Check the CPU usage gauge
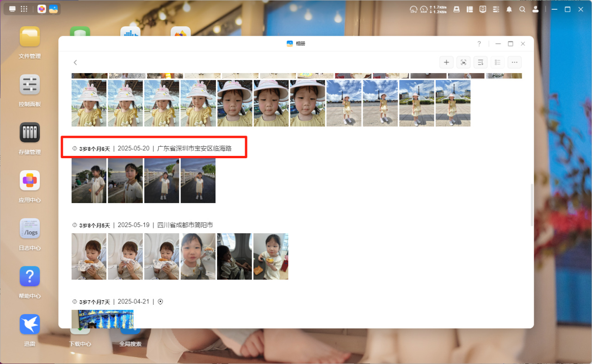The image size is (592, 364). pyautogui.click(x=413, y=9)
